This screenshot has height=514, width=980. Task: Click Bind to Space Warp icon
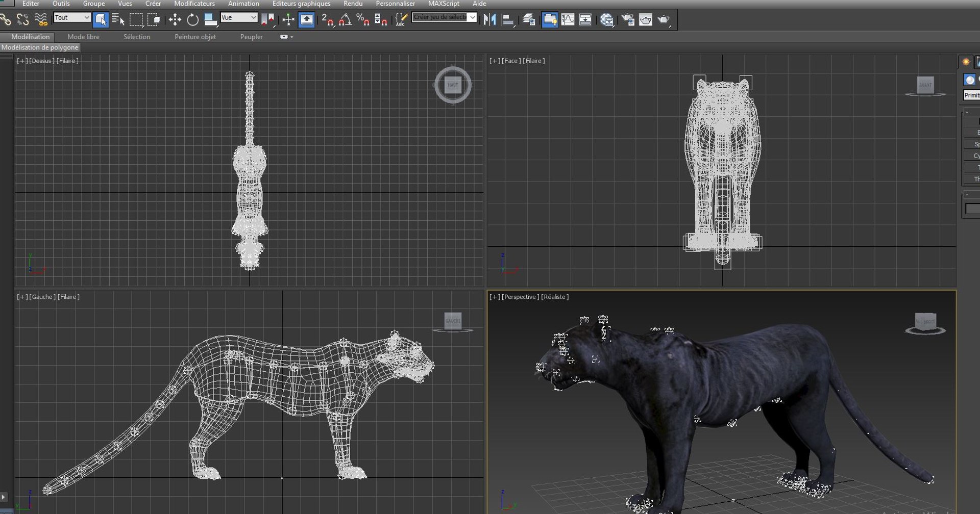coord(41,20)
